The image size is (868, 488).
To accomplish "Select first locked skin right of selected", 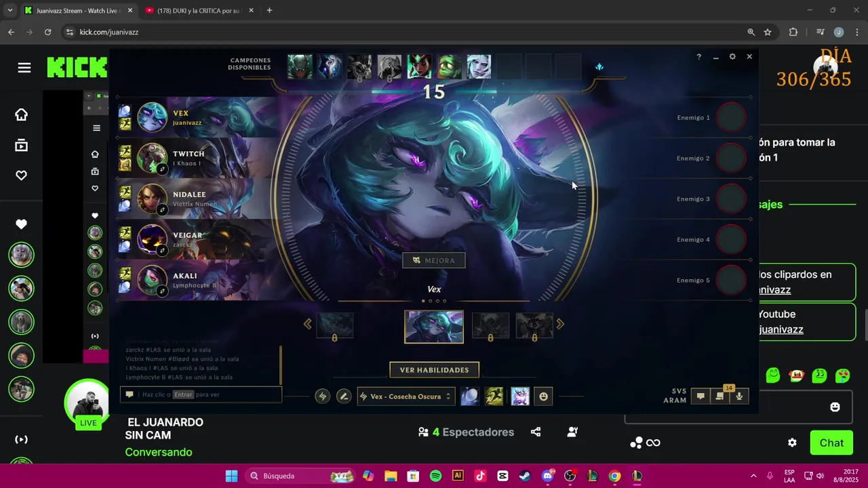I will [x=490, y=326].
